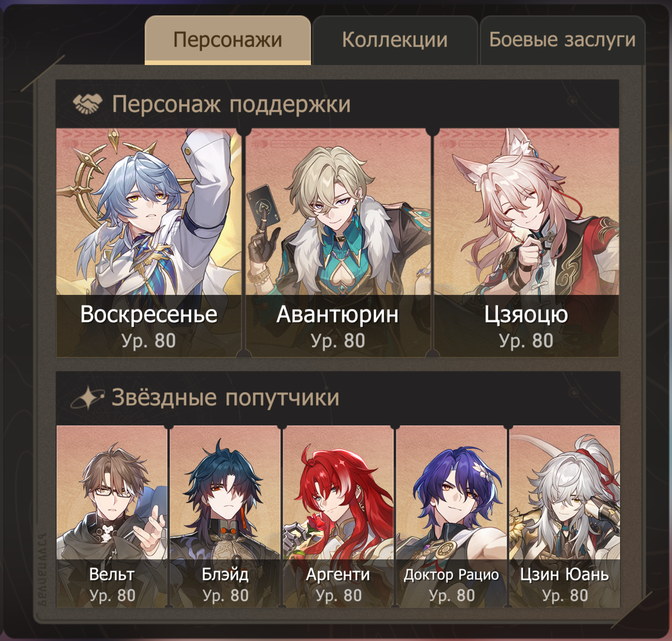
Task: Click the star companions sparkle icon
Action: (x=88, y=397)
